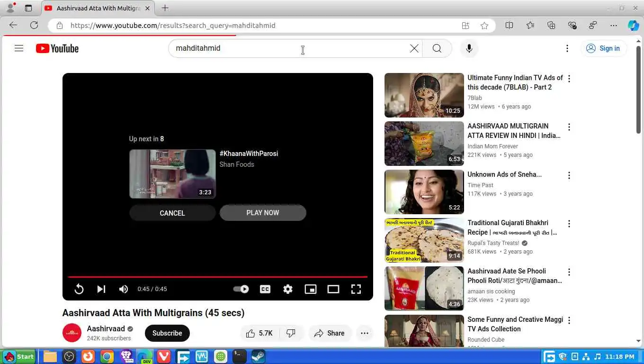
Task: Open #KhaanaWithParosi up next thumbnail
Action: click(172, 174)
